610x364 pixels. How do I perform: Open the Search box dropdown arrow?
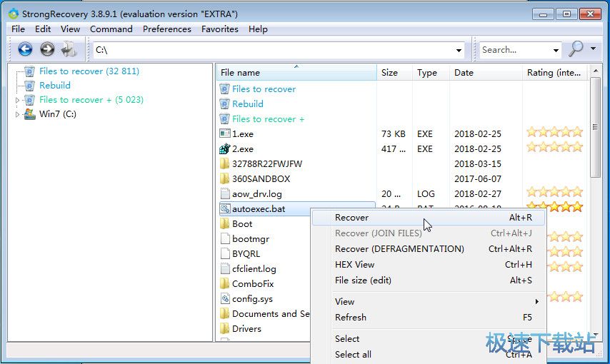(556, 50)
